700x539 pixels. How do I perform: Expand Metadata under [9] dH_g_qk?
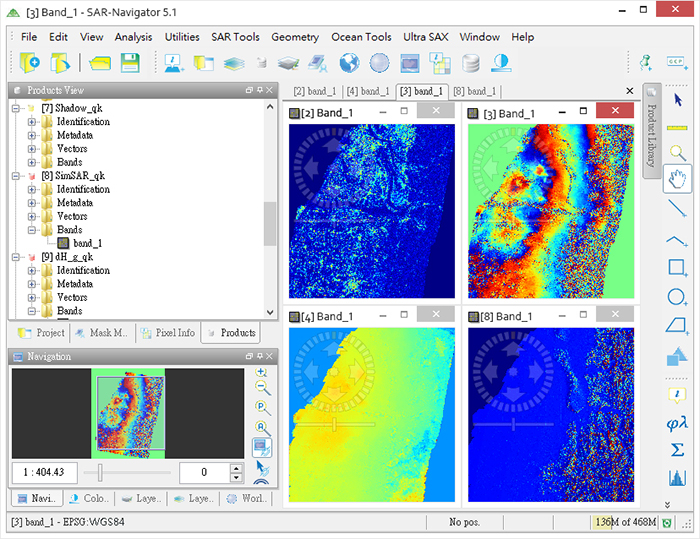click(32, 284)
